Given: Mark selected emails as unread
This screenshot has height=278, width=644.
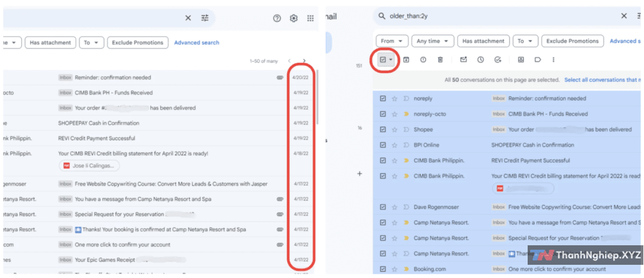Looking at the screenshot, I should point(464,60).
